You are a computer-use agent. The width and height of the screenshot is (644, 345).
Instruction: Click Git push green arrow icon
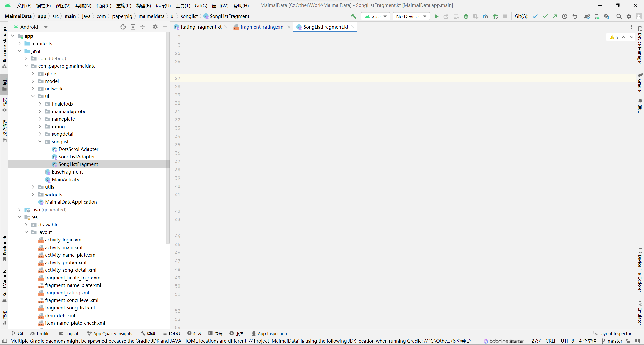pos(555,16)
